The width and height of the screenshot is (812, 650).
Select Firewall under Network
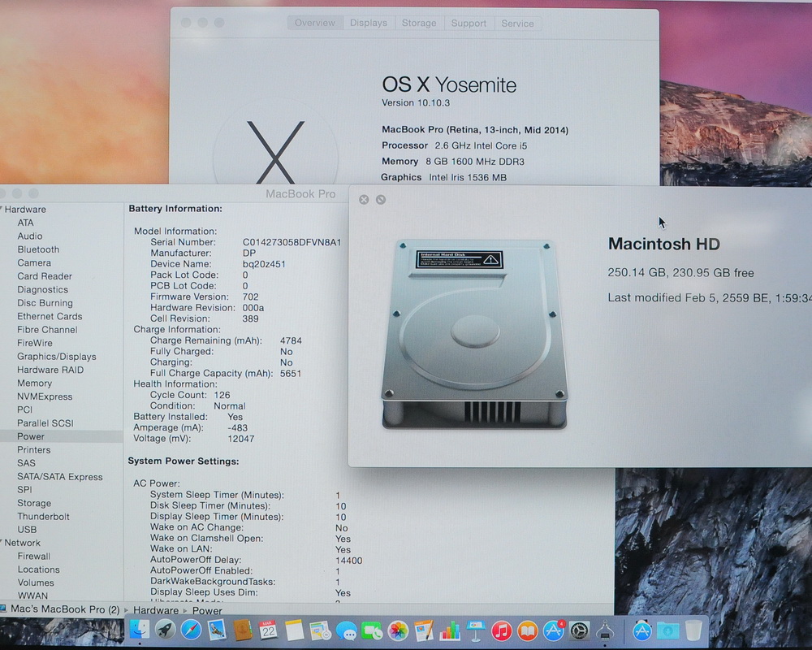tap(33, 557)
